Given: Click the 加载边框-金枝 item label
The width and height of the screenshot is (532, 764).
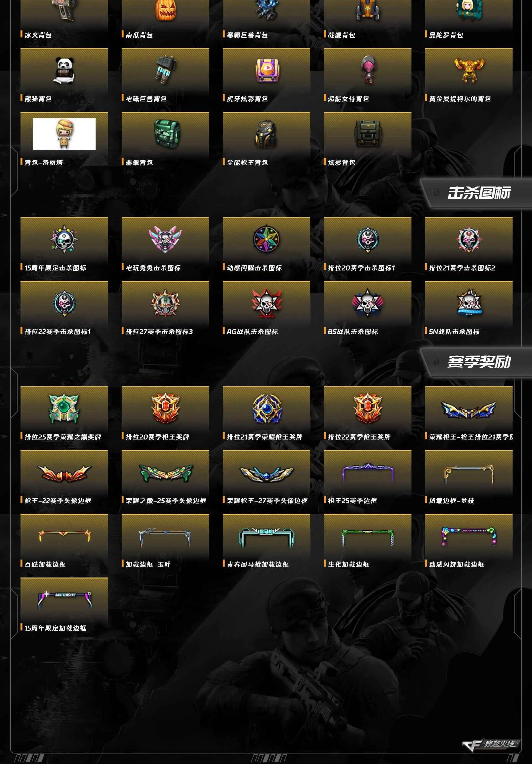Looking at the screenshot, I should [x=451, y=500].
